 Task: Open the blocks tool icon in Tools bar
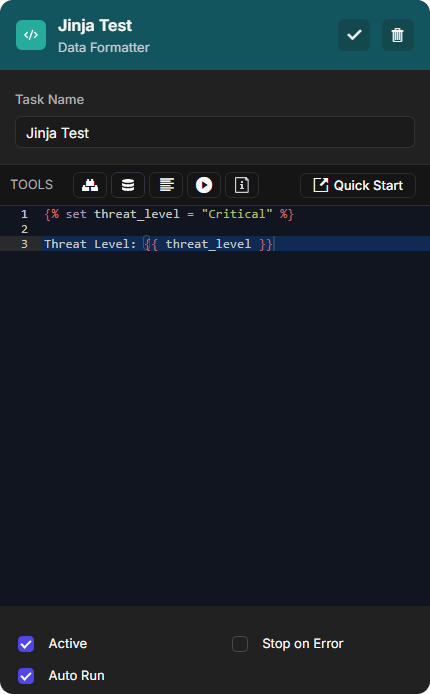point(90,185)
